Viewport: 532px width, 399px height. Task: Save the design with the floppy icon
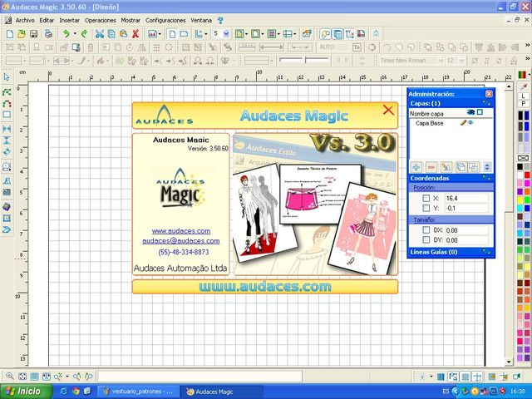[x=33, y=33]
